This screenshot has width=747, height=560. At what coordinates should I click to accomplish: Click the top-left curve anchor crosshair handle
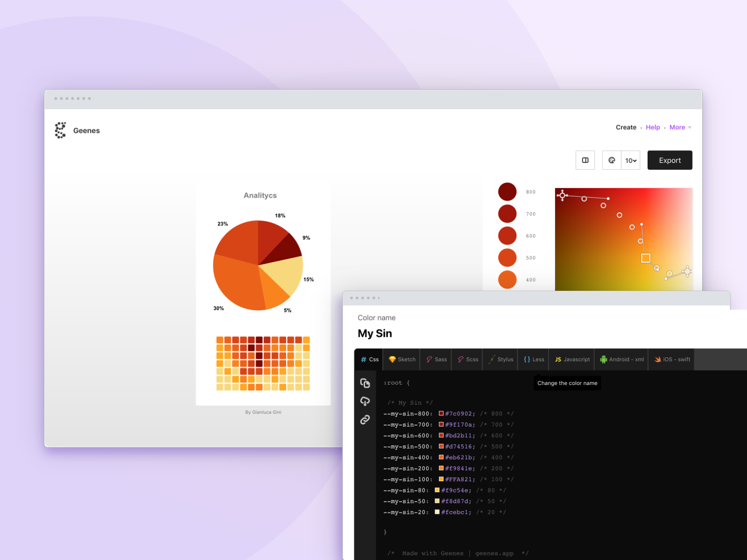tap(562, 196)
